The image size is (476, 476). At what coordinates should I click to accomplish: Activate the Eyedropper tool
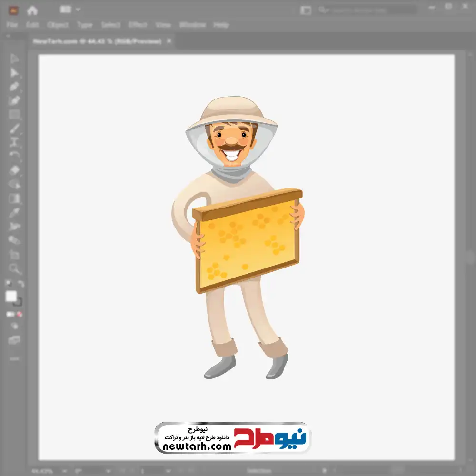pyautogui.click(x=14, y=213)
